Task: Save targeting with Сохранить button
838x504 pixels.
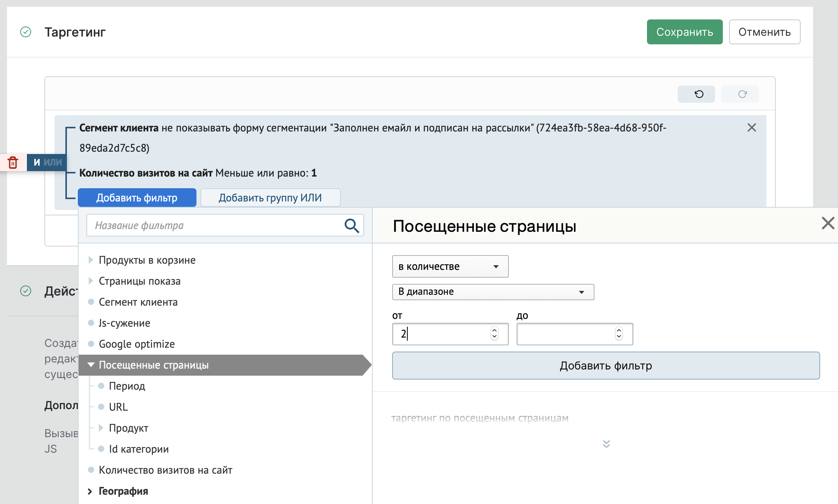Action: click(x=684, y=32)
